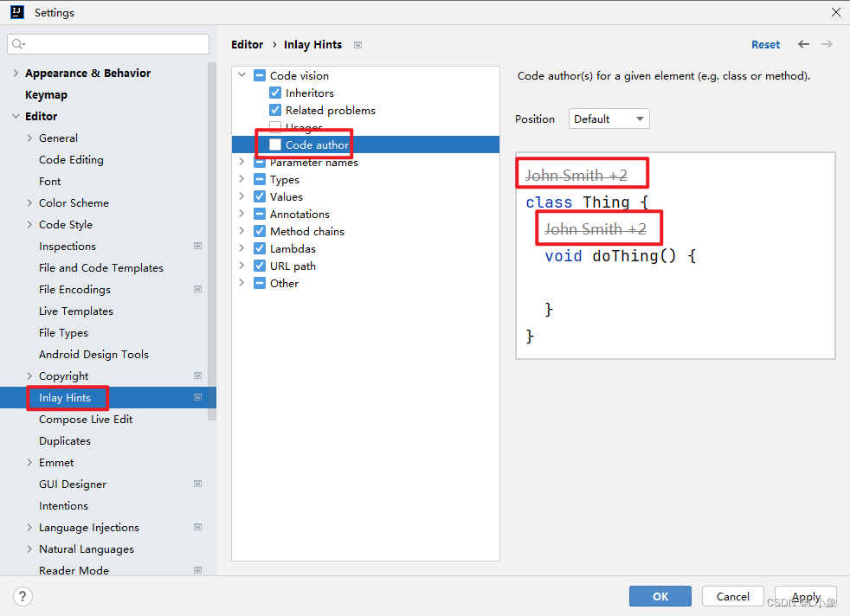
Task: Uncheck the Related problems checkbox
Action: [x=275, y=110]
